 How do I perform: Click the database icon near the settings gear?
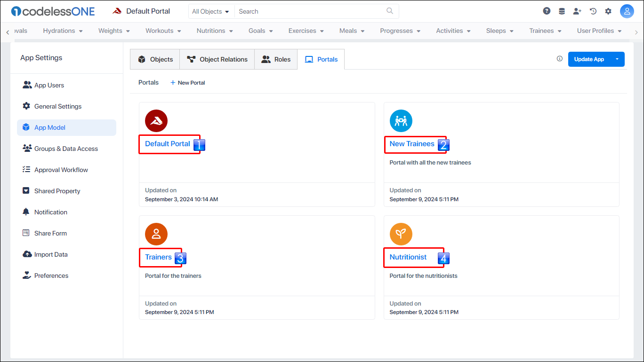[x=562, y=10]
